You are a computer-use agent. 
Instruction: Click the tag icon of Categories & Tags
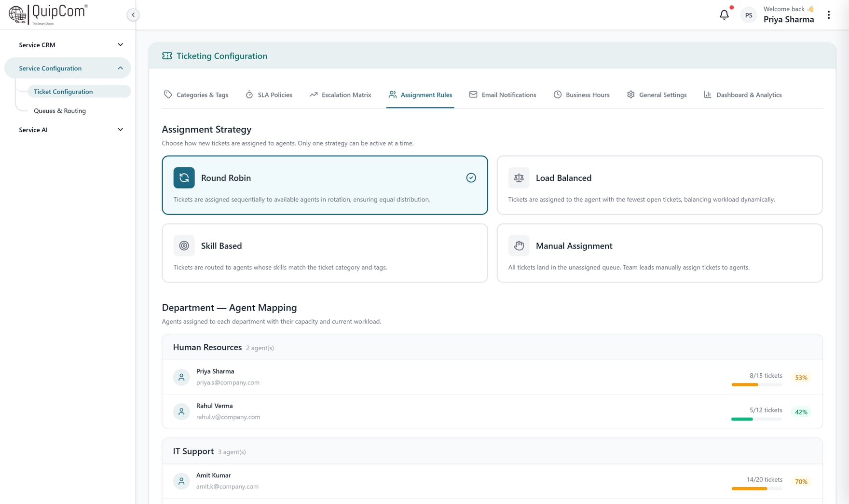[168, 95]
